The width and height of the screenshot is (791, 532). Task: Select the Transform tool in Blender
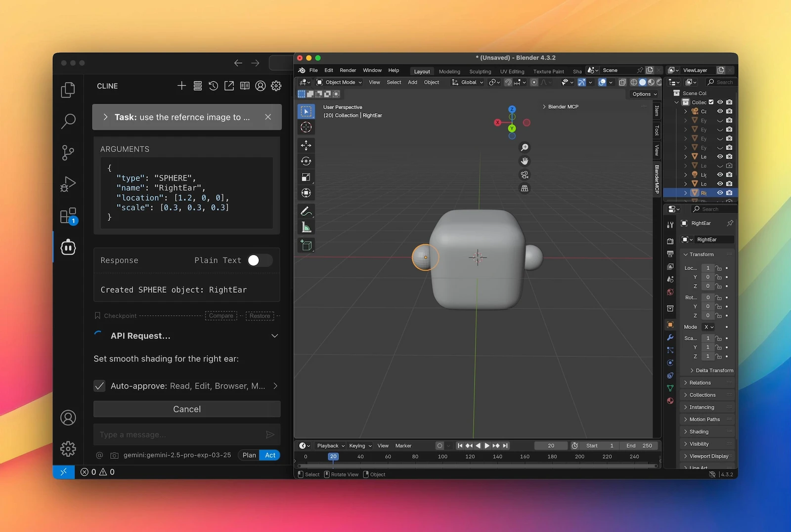coord(306,193)
